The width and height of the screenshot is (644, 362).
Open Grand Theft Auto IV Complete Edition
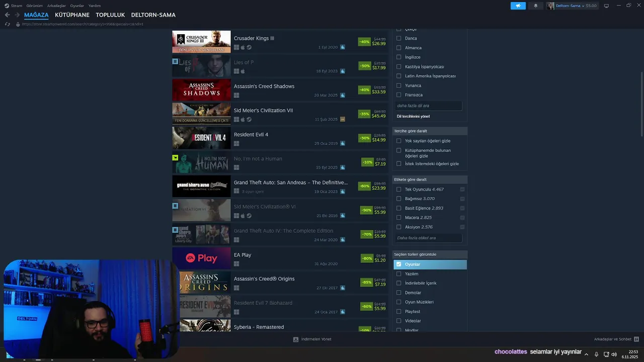point(280,234)
